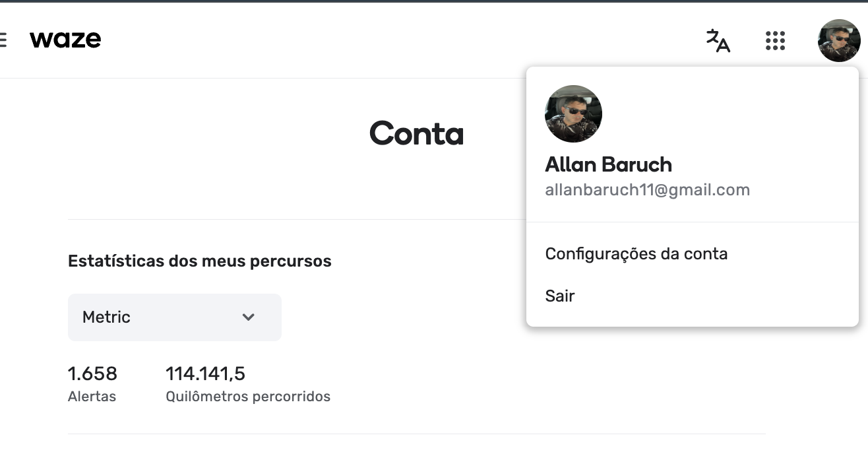Click the Quilômetros percorridos label
Viewport: 868px width, 458px height.
pos(248,397)
